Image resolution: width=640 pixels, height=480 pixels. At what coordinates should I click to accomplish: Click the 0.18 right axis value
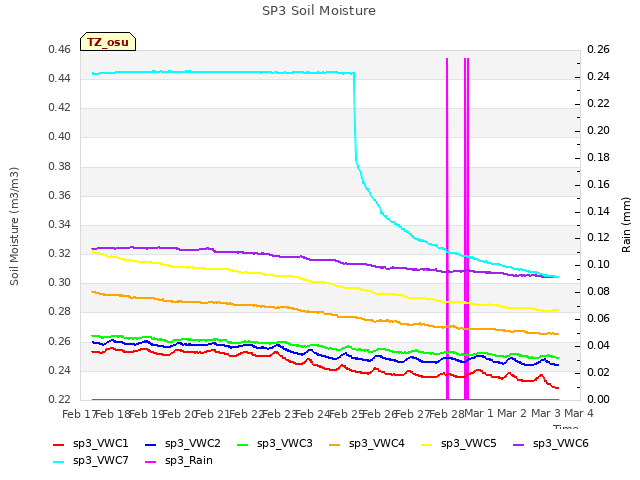(x=598, y=158)
